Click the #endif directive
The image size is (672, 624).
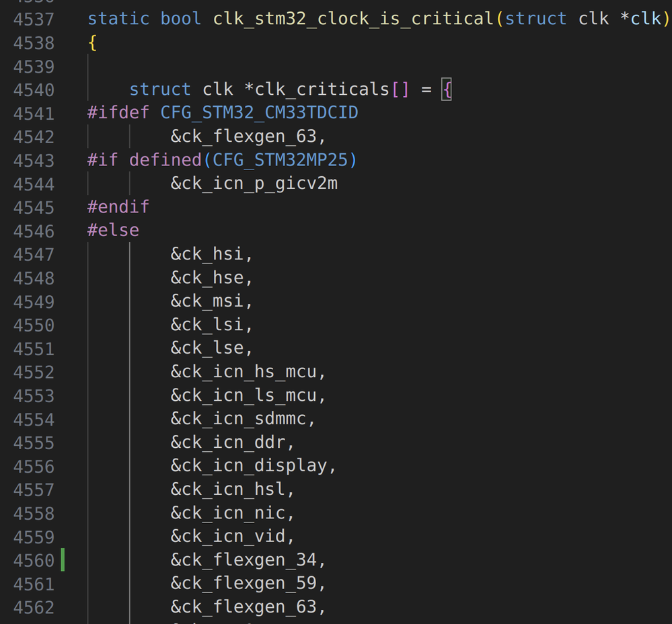(x=118, y=207)
